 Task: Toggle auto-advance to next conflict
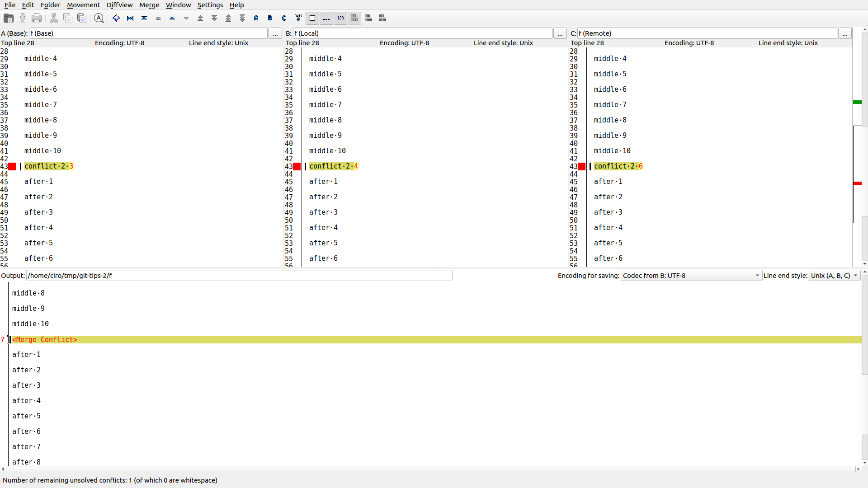298,18
